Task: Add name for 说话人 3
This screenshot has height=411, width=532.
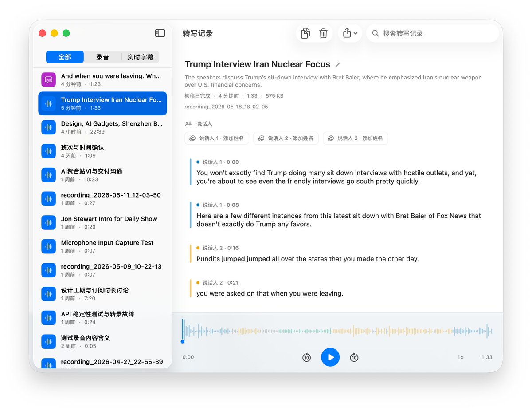Action: pos(356,138)
